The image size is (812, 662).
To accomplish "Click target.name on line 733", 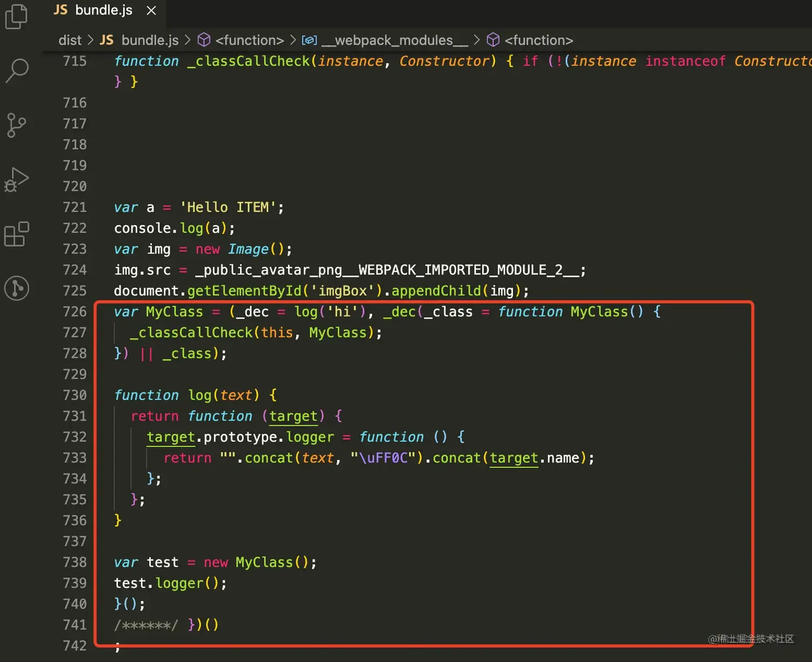I will pyautogui.click(x=534, y=458).
